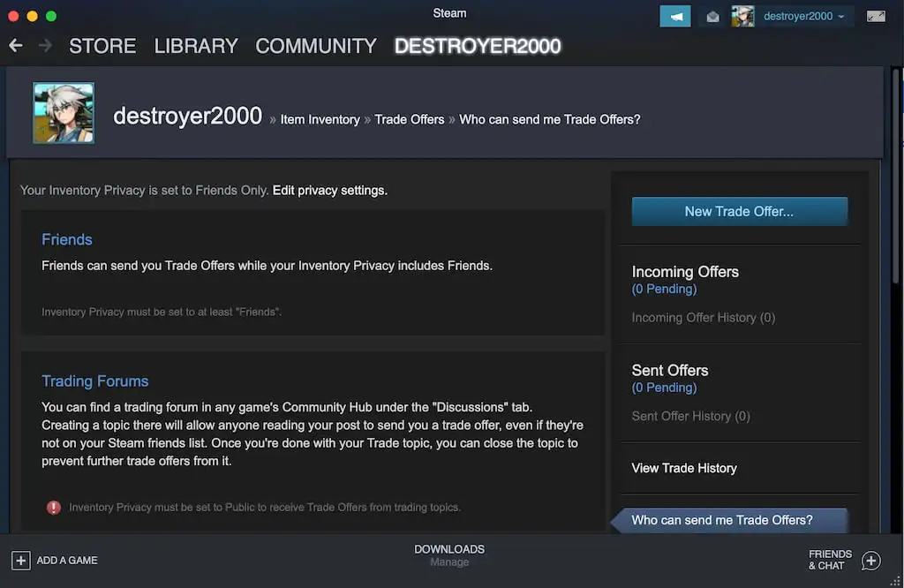Select the DESTROYER2000 profile tab
Screen dimensions: 904x588
click(x=478, y=46)
